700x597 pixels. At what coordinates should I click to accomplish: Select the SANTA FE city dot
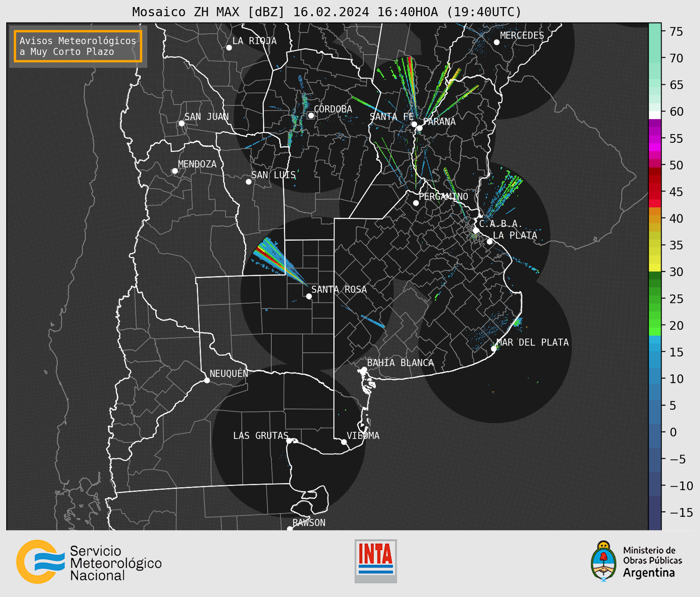pos(414,124)
